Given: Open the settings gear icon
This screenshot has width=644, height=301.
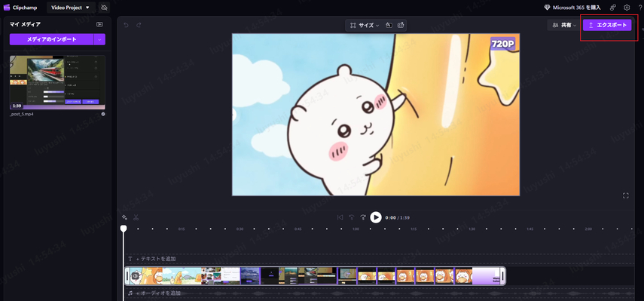Looking at the screenshot, I should point(627,8).
